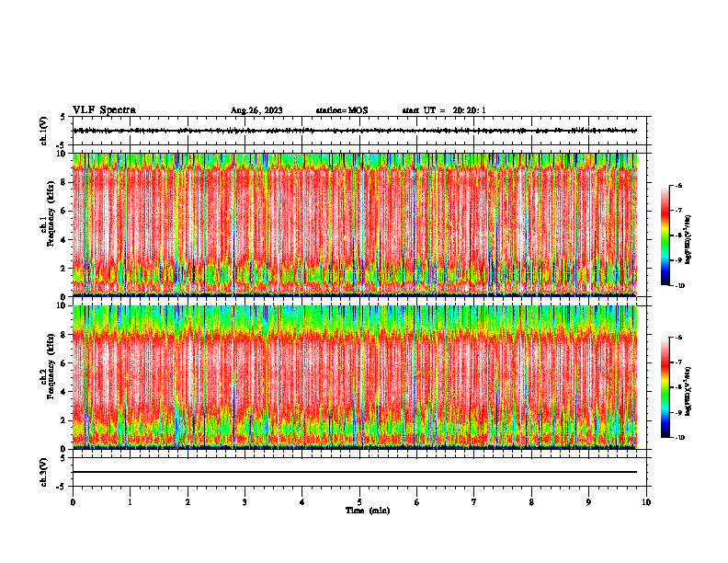
Task: Click the ch.1 colorbar 'log(PSD)' label
Action: (688, 240)
